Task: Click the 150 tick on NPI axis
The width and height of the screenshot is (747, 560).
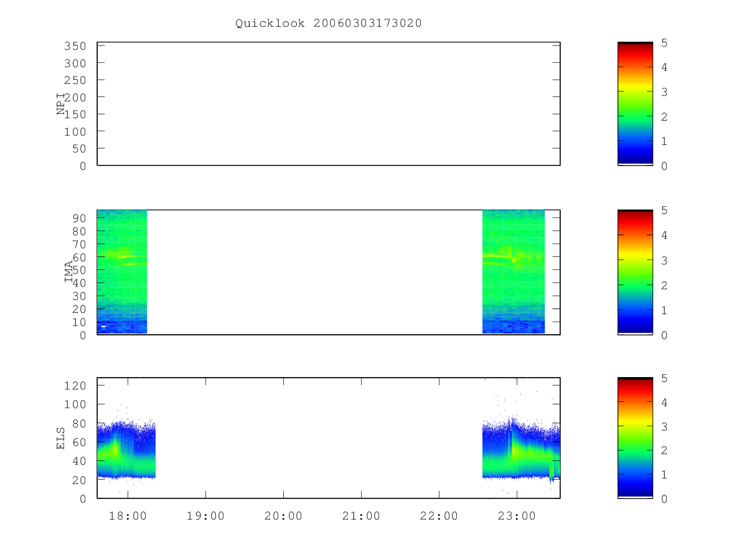Action: [x=75, y=114]
